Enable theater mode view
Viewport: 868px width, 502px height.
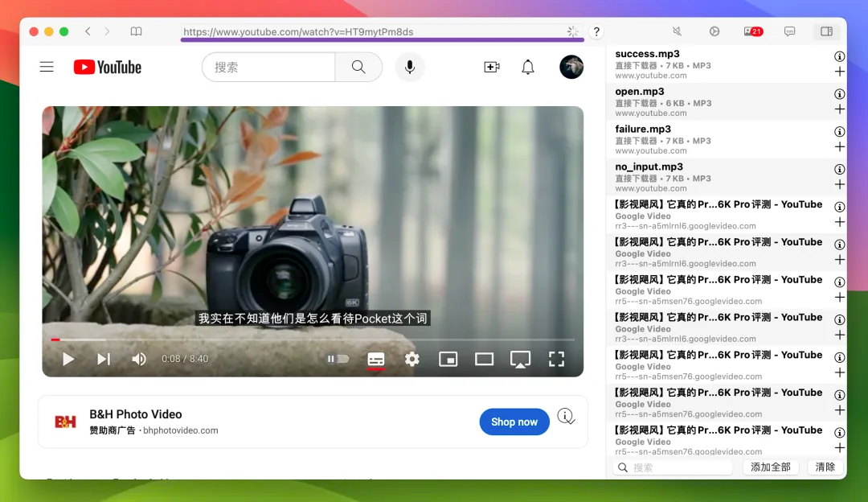pyautogui.click(x=485, y=359)
